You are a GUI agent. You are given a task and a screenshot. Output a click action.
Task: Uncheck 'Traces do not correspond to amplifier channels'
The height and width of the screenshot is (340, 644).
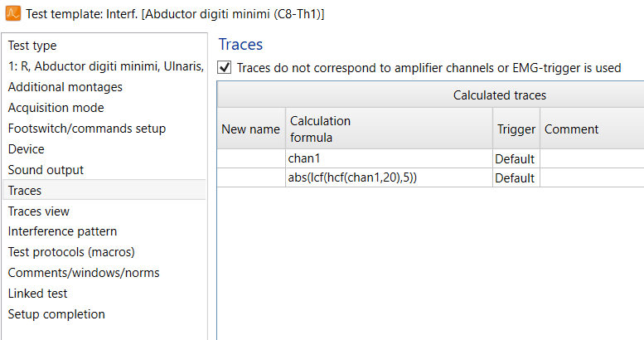[225, 67]
